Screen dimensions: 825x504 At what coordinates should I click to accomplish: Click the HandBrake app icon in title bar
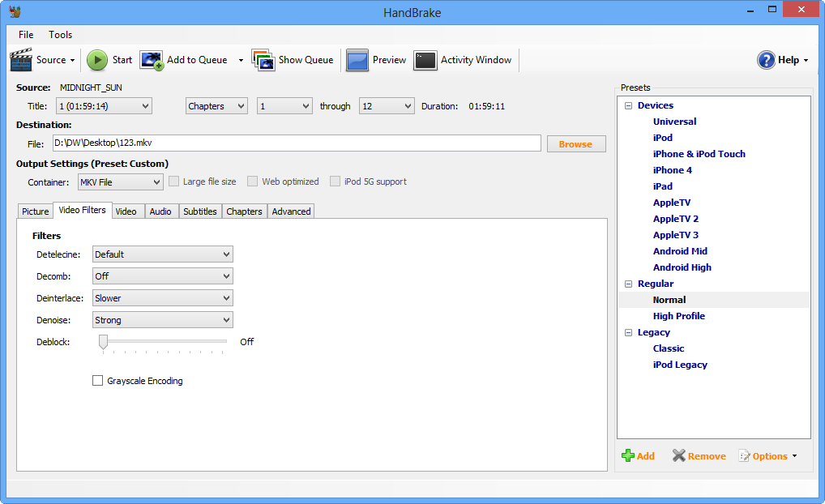pos(15,11)
